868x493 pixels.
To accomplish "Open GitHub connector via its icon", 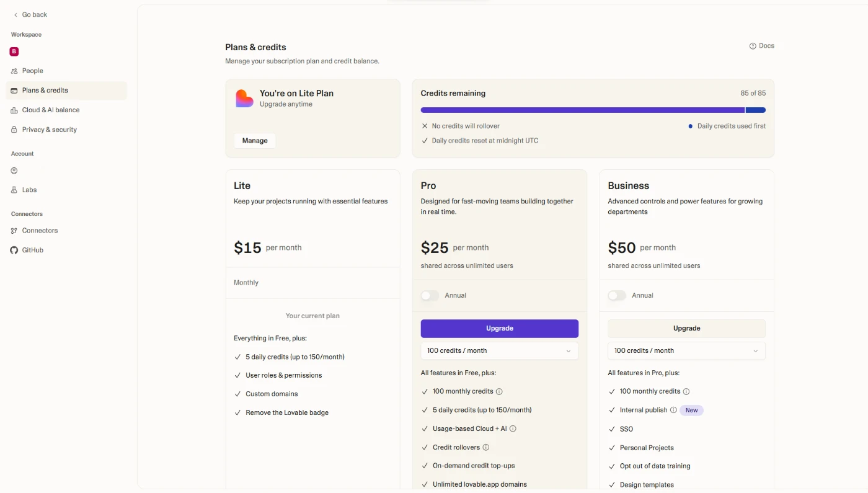I will pyautogui.click(x=14, y=250).
